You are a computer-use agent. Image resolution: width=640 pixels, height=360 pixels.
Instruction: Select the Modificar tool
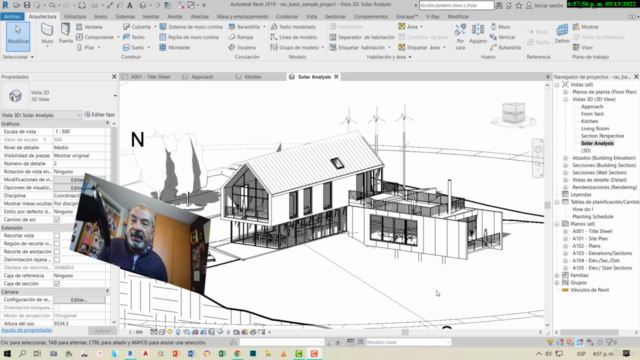pyautogui.click(x=18, y=36)
